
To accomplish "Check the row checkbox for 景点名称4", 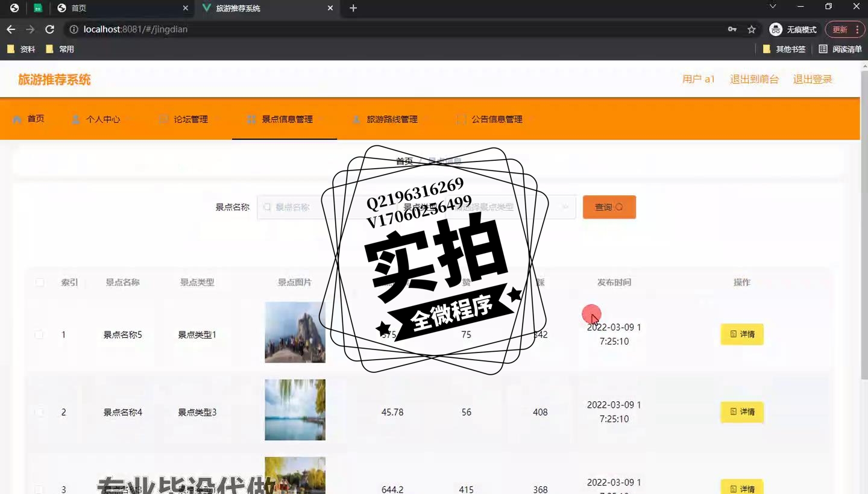I will tap(39, 413).
